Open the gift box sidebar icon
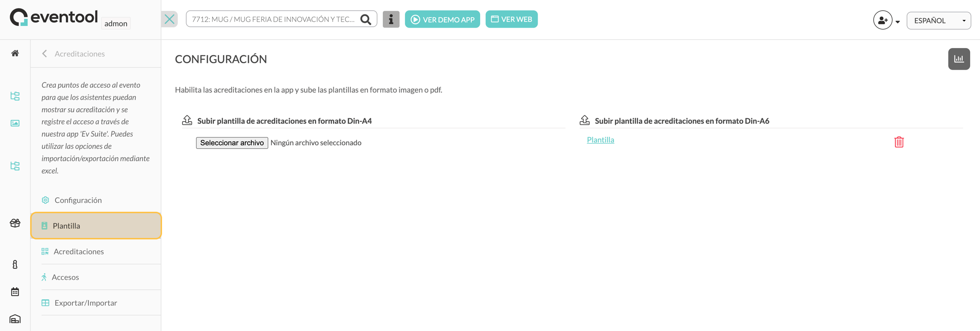The width and height of the screenshot is (980, 331). pyautogui.click(x=15, y=223)
